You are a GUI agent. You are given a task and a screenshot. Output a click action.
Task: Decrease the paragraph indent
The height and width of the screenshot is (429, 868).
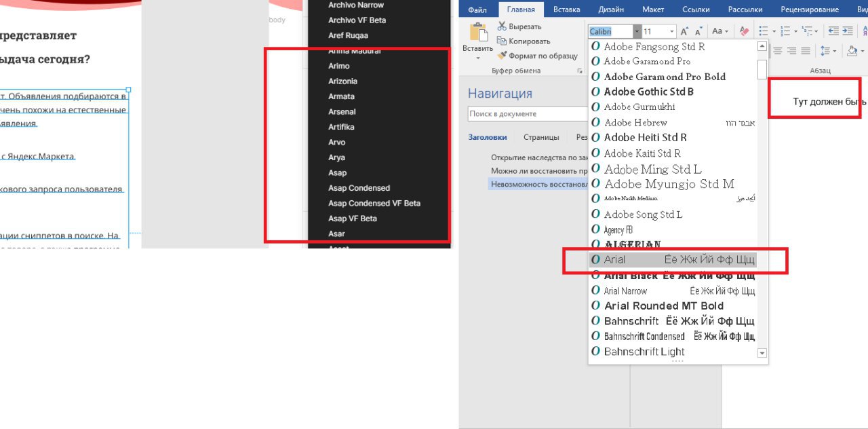(833, 31)
